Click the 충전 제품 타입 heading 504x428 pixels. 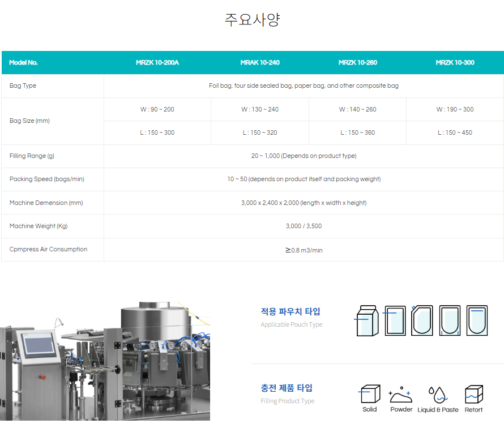pos(287,388)
